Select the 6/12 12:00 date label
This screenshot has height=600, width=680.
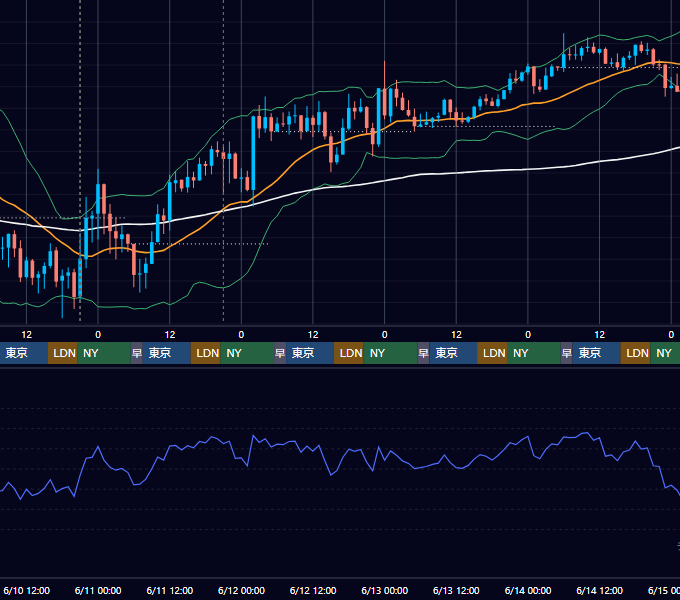tap(313, 590)
